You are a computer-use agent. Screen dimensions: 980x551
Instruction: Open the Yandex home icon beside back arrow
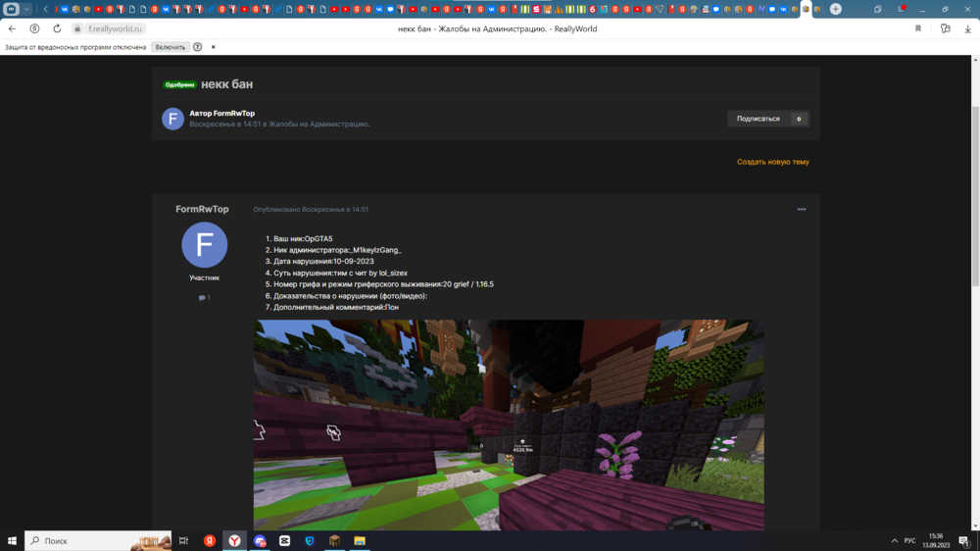click(34, 28)
